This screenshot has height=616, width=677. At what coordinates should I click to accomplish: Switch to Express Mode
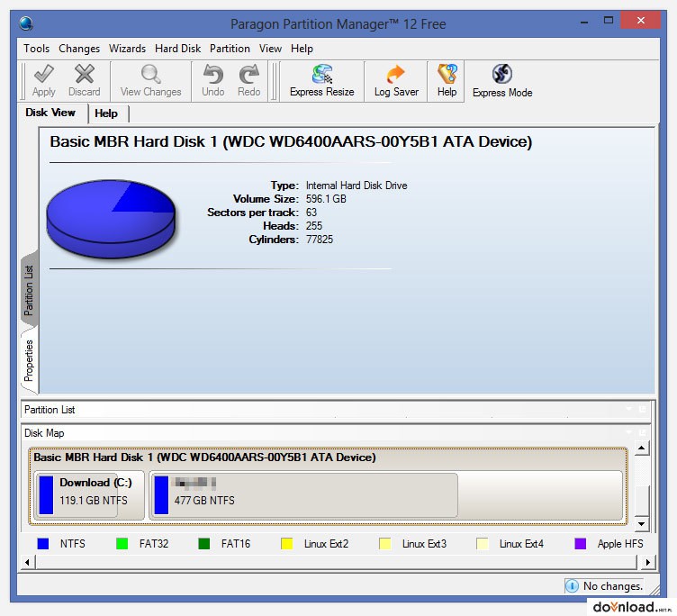[502, 81]
